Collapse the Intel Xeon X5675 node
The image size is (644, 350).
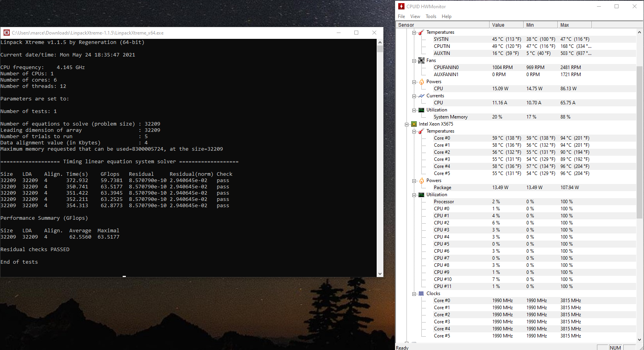click(406, 124)
